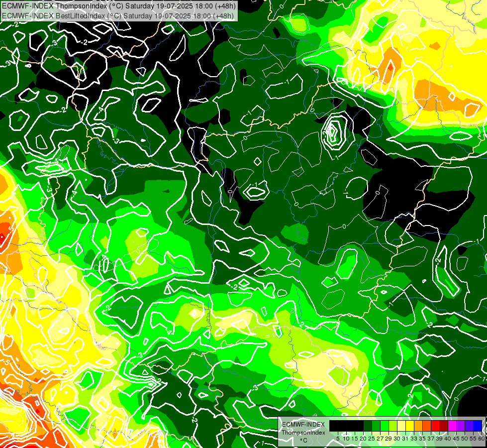The width and height of the screenshot is (487, 448).
Task: Click the legend tick value 15
Action: point(355,439)
